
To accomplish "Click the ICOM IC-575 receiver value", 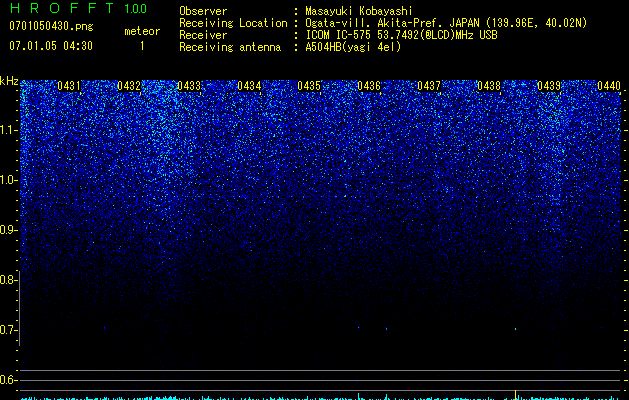I will [401, 35].
